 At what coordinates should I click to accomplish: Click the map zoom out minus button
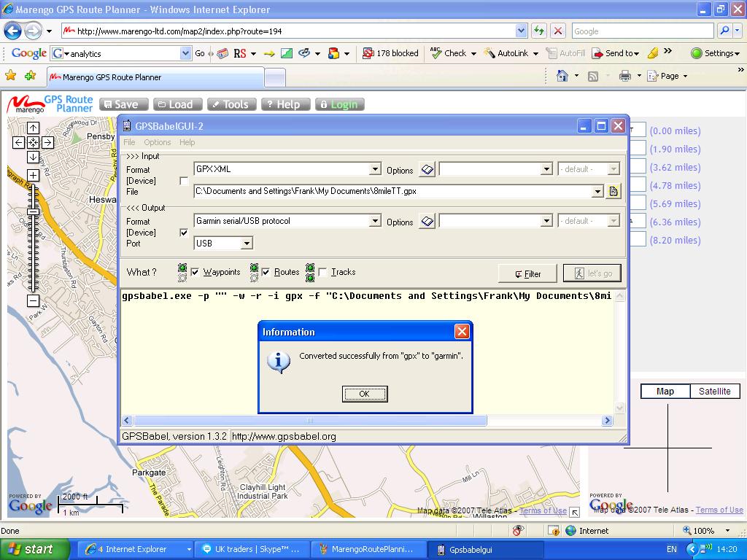33,300
